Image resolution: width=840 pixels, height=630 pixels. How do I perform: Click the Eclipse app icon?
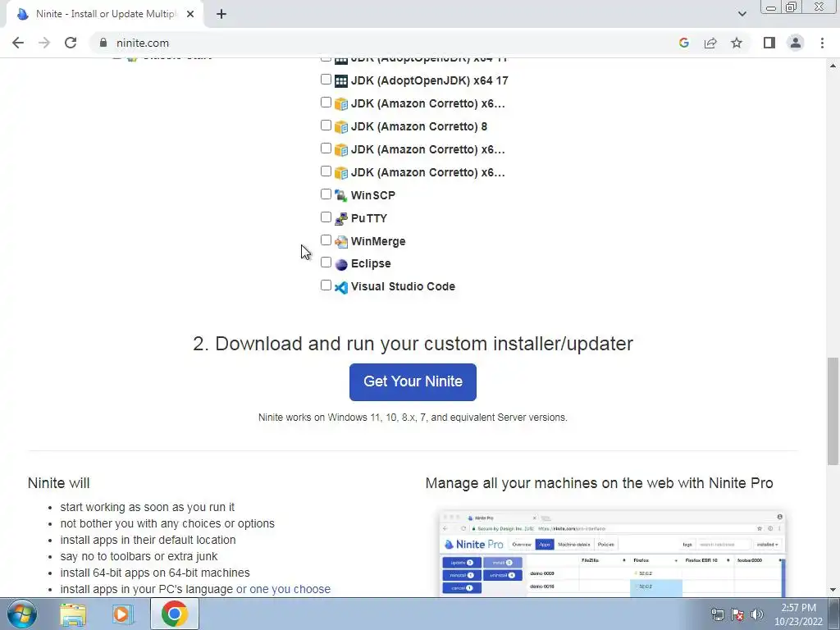(x=341, y=264)
